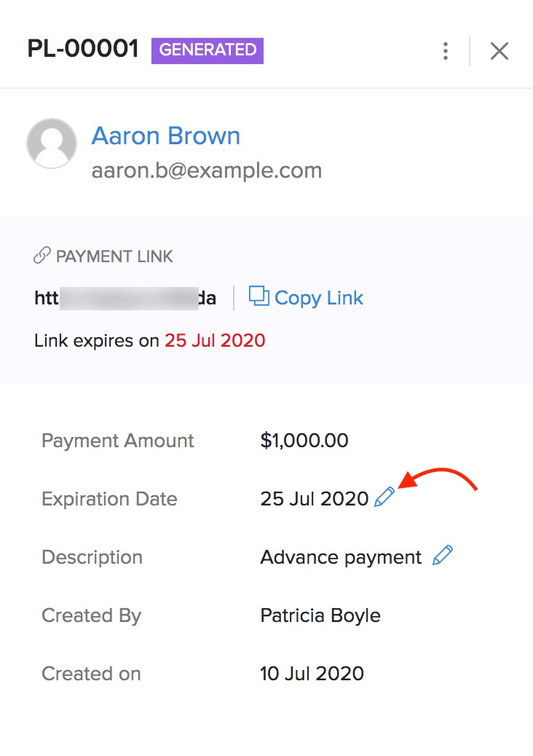Viewport: 533px width, 756px height.
Task: Open the three-dot more options menu
Action: coord(445,51)
